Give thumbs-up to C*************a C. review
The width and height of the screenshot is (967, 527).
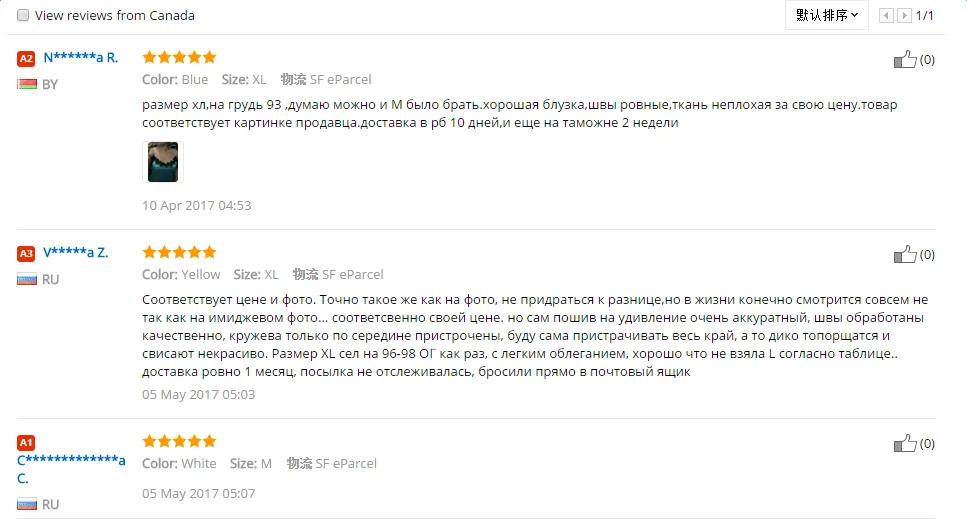tap(905, 443)
